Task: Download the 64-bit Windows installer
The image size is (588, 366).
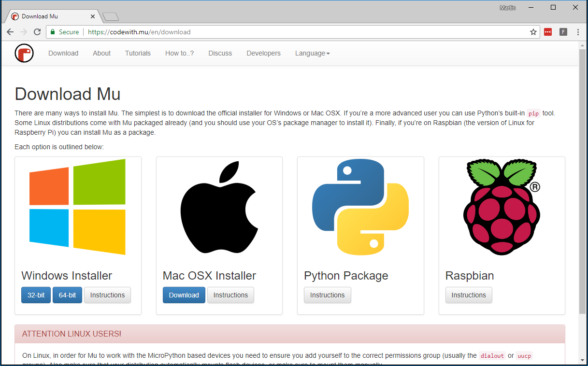Action: click(x=67, y=295)
